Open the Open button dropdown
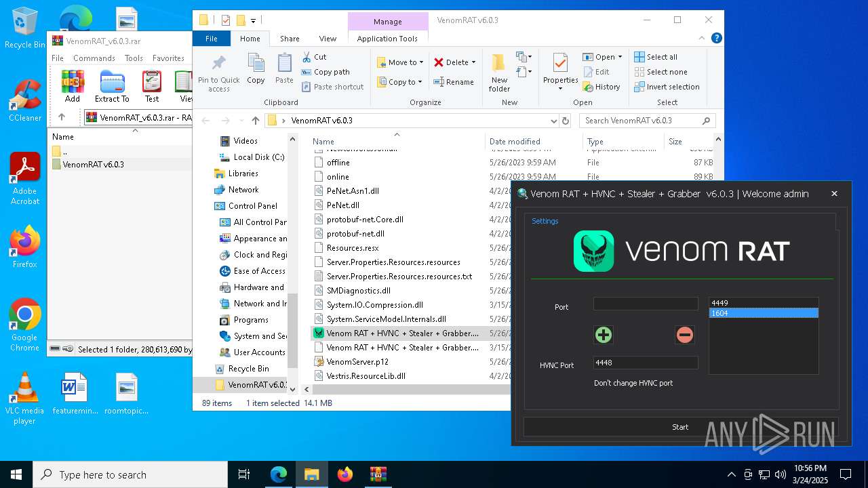Viewport: 868px width, 488px height. [620, 57]
